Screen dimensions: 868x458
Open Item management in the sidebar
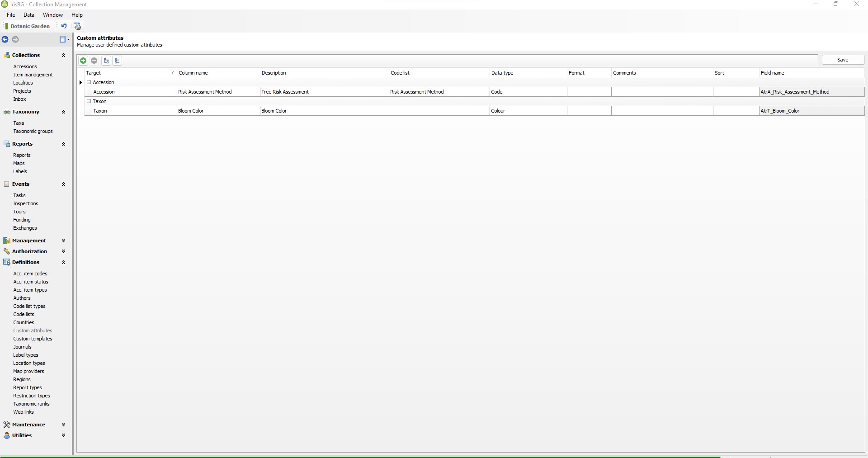(33, 75)
